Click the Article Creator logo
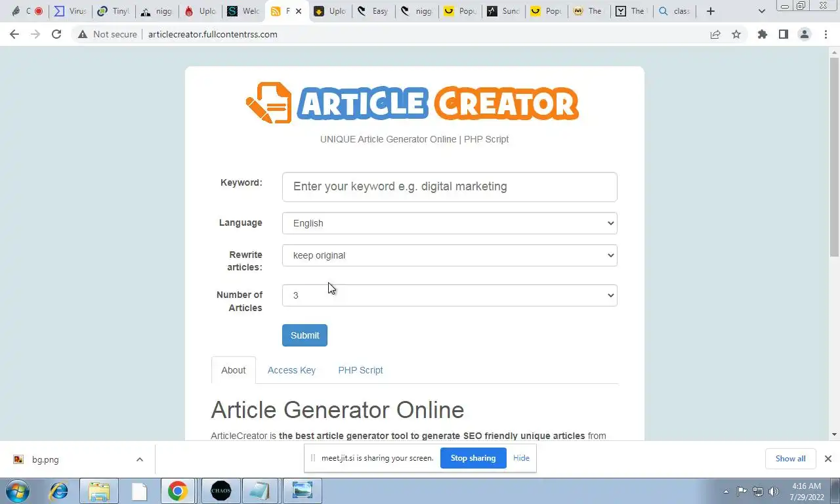This screenshot has height=504, width=840. coord(412,102)
